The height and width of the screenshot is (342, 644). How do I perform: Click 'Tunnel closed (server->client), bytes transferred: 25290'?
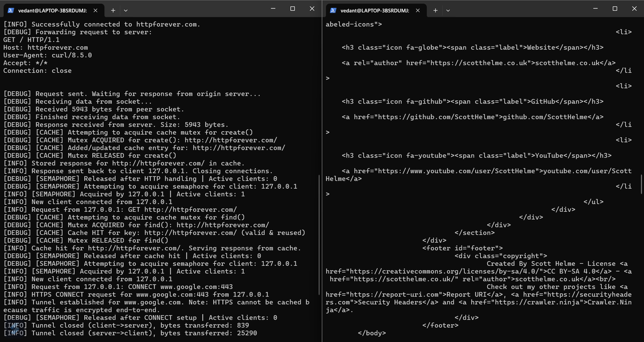(x=130, y=333)
